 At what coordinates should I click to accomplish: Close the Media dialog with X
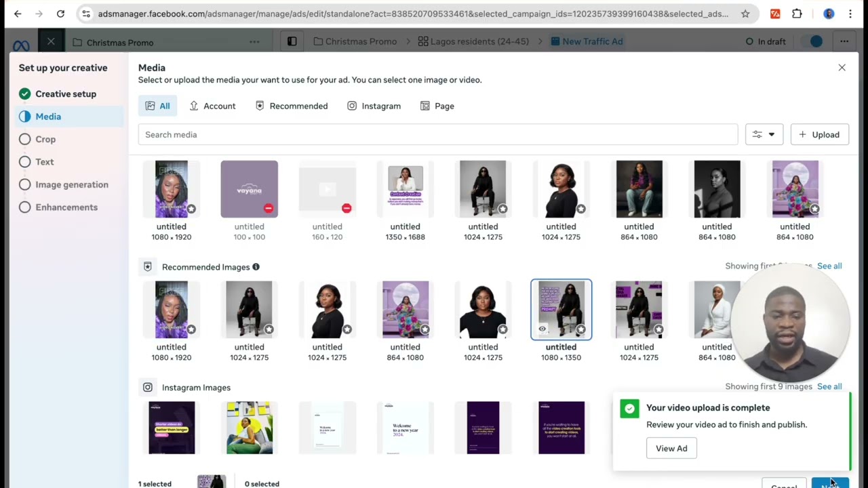pos(842,68)
